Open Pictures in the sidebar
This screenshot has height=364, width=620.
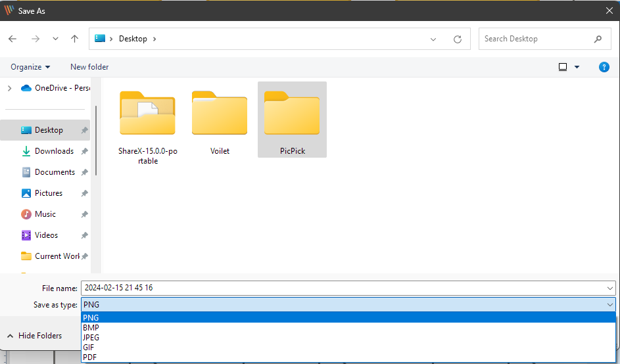(x=41, y=193)
